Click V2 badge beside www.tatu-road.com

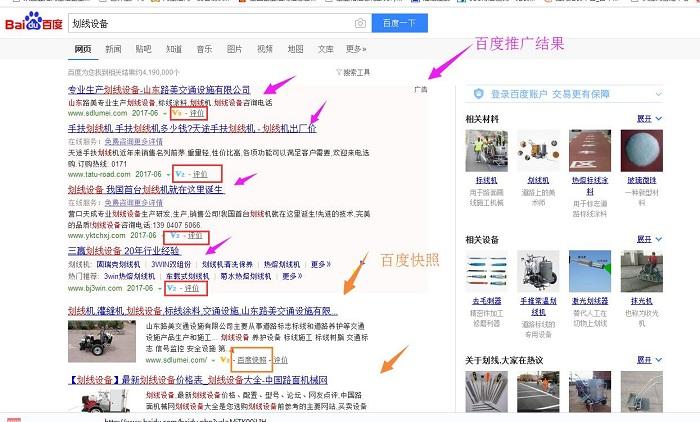[x=180, y=174]
